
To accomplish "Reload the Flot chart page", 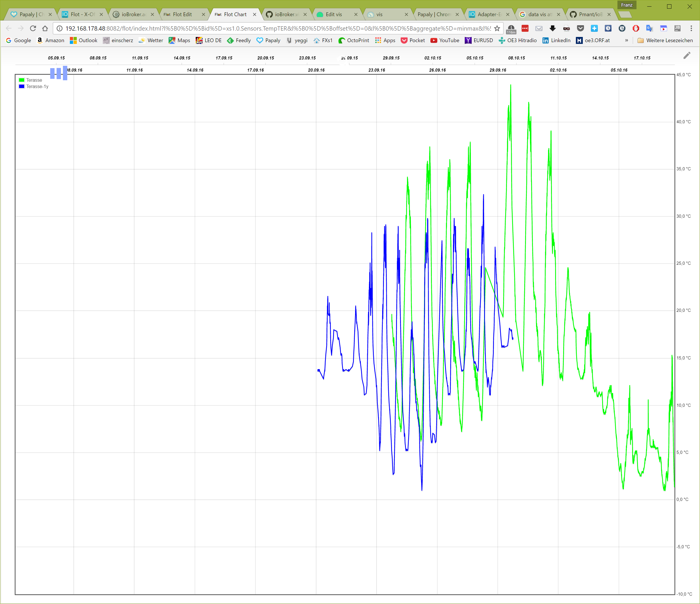I will pyautogui.click(x=33, y=28).
